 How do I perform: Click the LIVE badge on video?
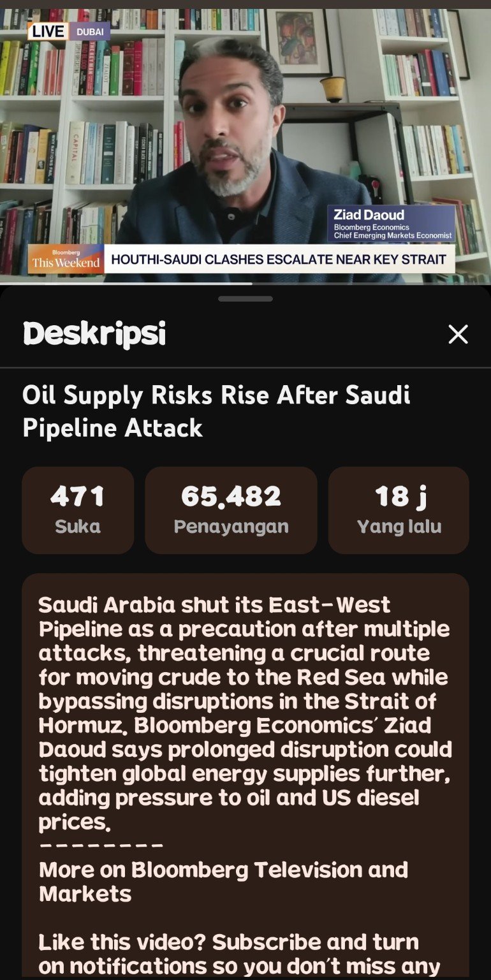pyautogui.click(x=48, y=31)
